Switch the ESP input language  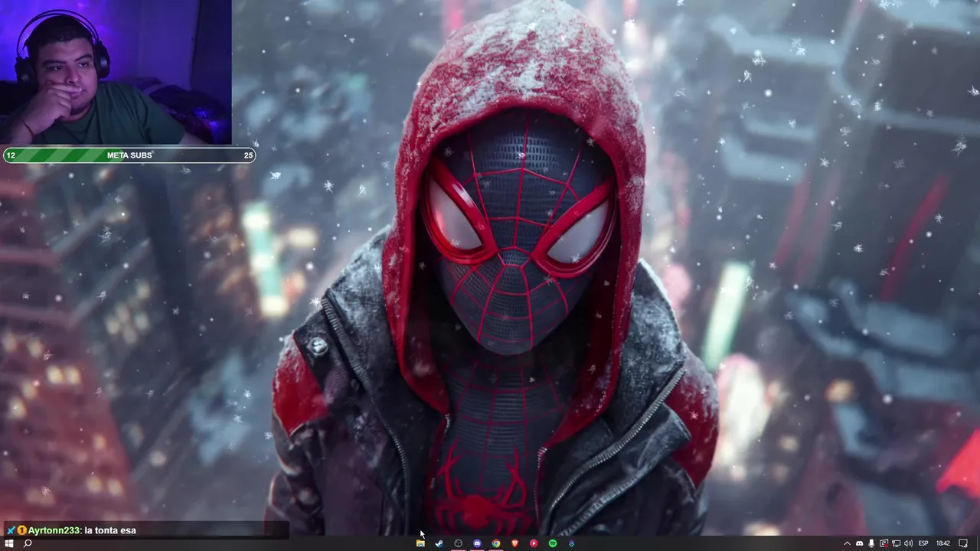tap(923, 543)
